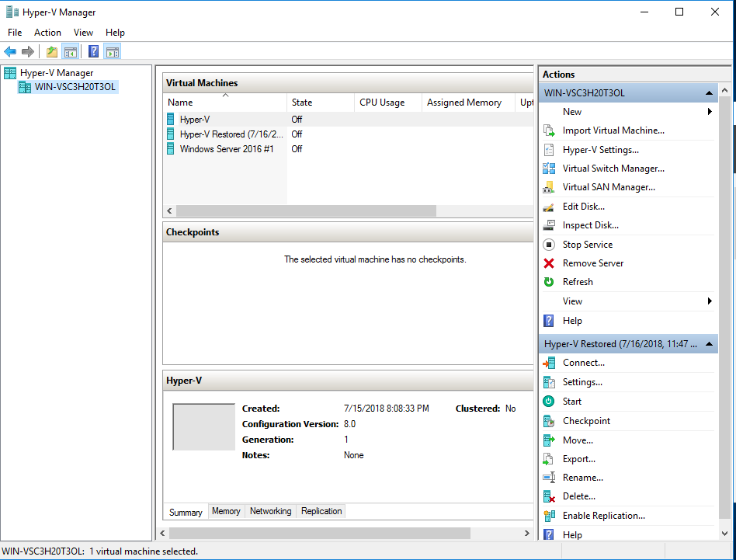Click the blue Help toolbar icon

click(93, 51)
